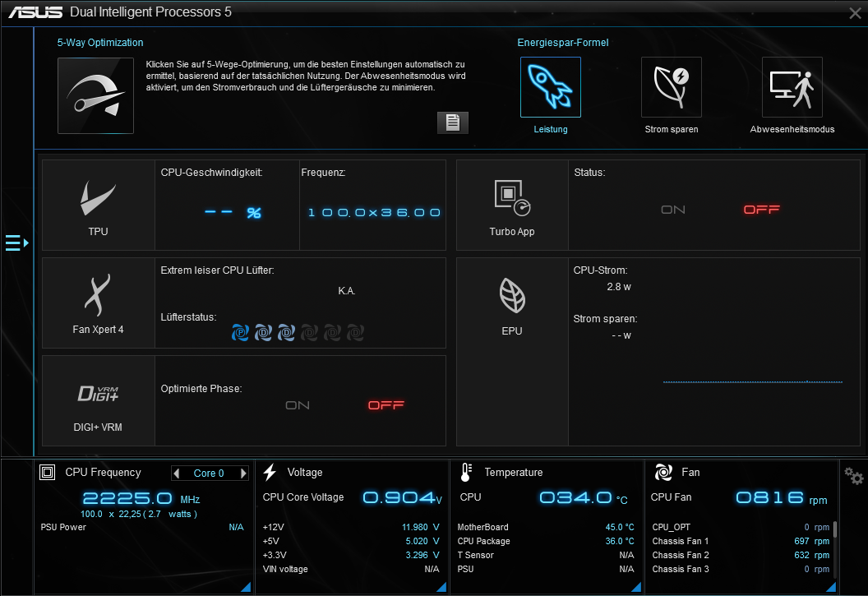This screenshot has height=596, width=868.
Task: Close the Dual Intelligent Processors 5 window
Action: point(855,13)
